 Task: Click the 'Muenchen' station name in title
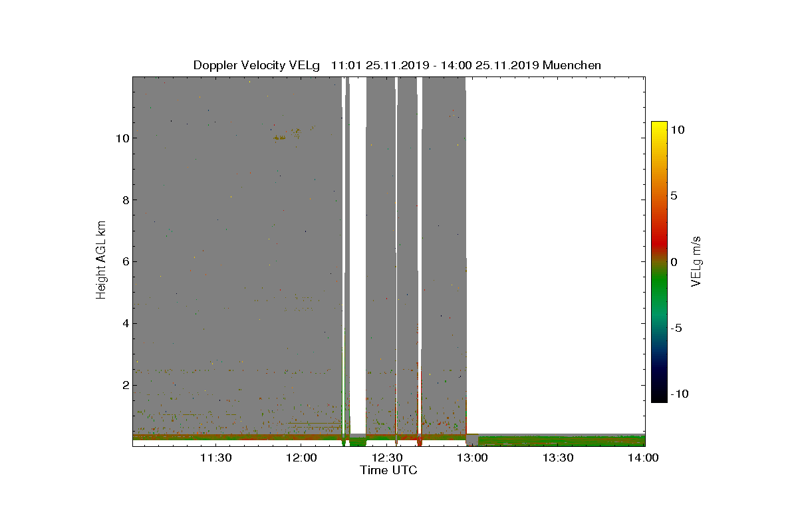tap(572, 65)
